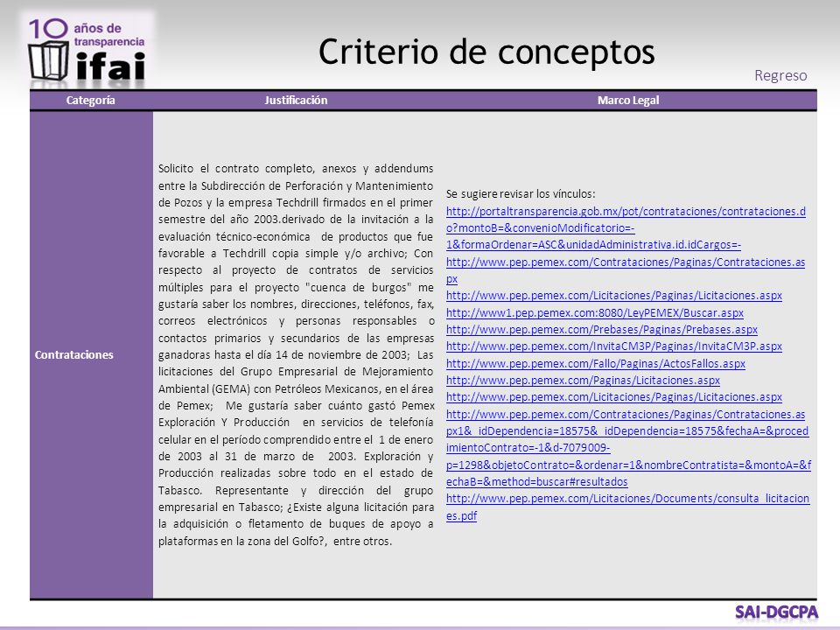Open the InvitaCM3P.aspx link
The image size is (840, 630).
click(614, 346)
